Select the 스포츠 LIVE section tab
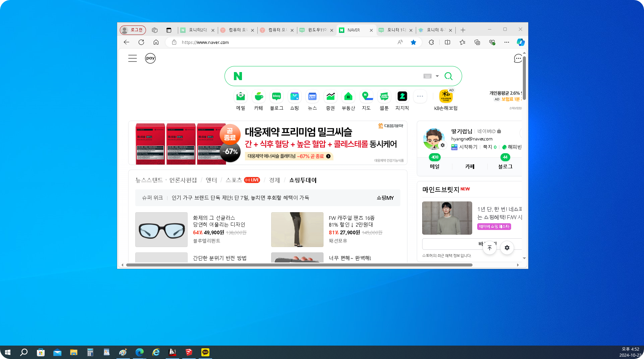The height and width of the screenshot is (359, 644). click(x=243, y=180)
